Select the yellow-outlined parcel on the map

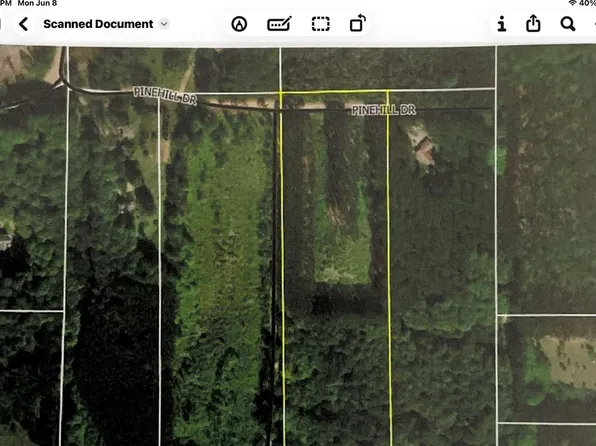point(335,266)
